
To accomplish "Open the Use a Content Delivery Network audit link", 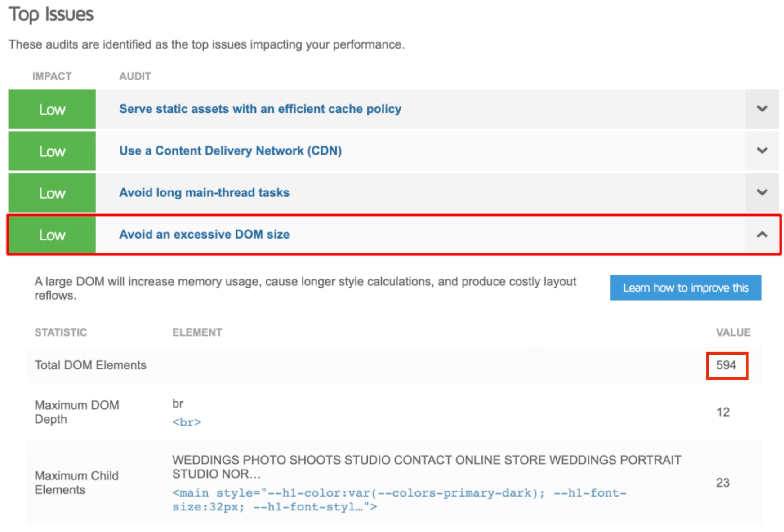I will tap(230, 151).
